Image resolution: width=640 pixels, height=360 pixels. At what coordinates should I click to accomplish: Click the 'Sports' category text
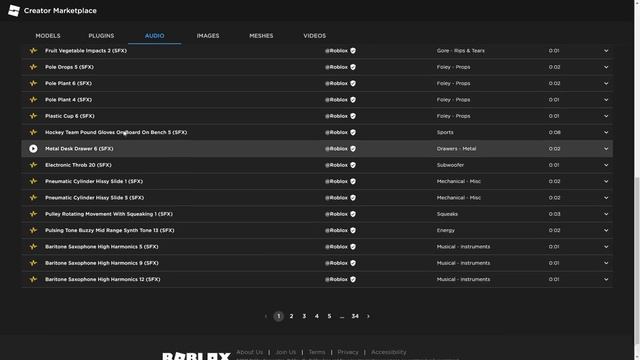pos(445,132)
